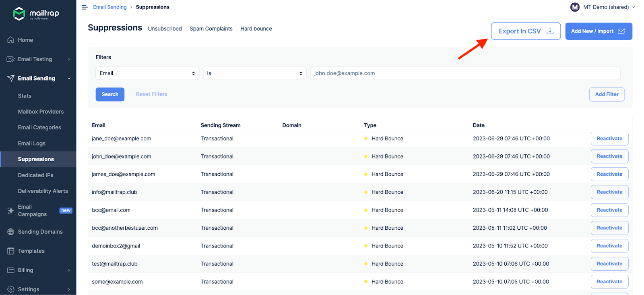Click the Email Campaigns sparkle icon
Image resolution: width=644 pixels, height=295 pixels.
11,210
